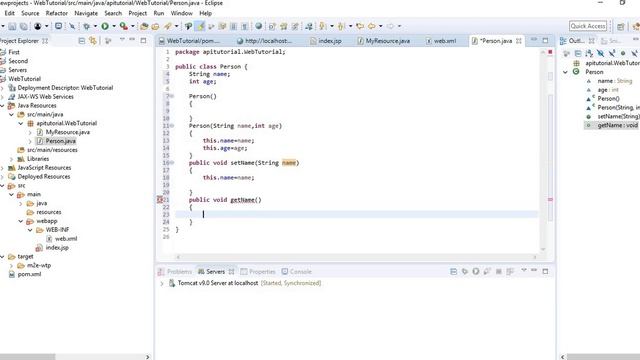This screenshot has width=640, height=360.
Task: Toggle Link with Editor in Project Explorer
Action: [x=93, y=41]
